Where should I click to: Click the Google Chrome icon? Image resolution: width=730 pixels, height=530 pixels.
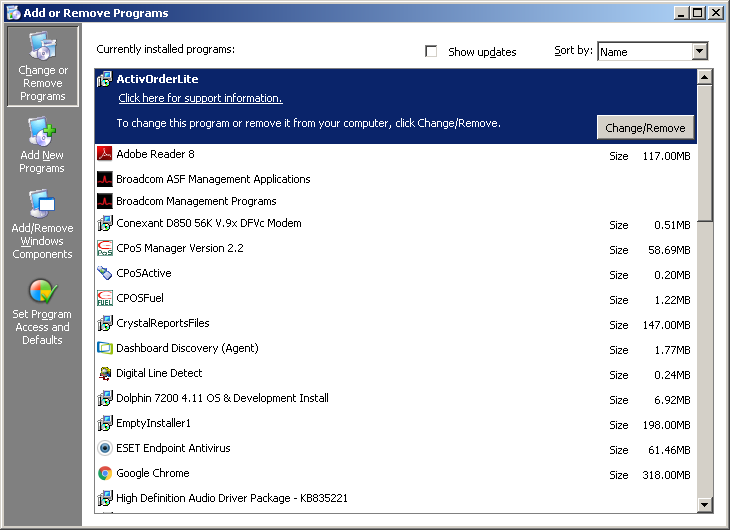105,473
